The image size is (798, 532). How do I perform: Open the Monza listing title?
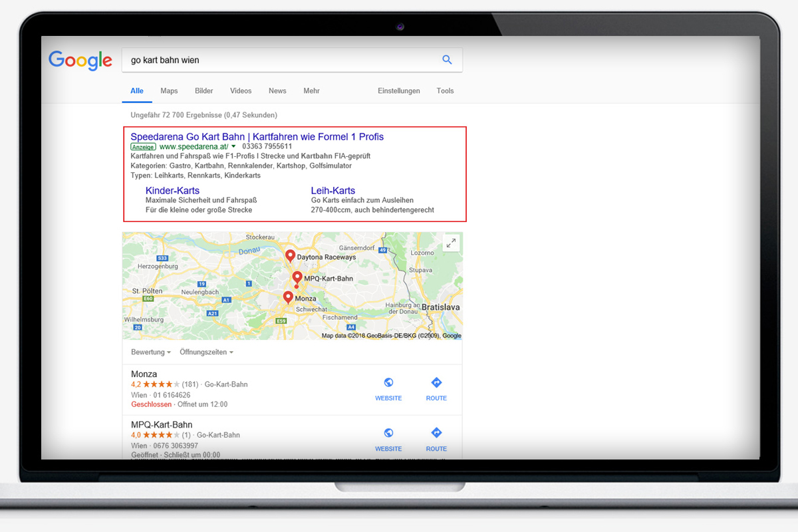[x=144, y=374]
